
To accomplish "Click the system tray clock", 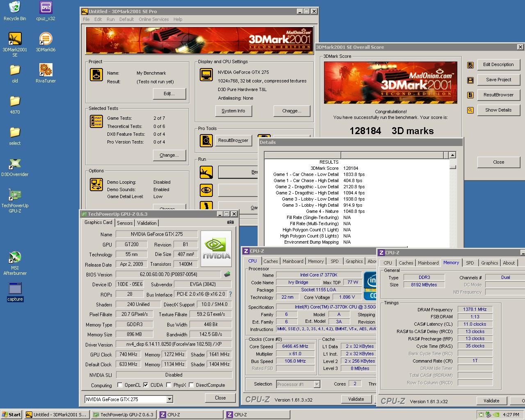I will tap(511, 415).
